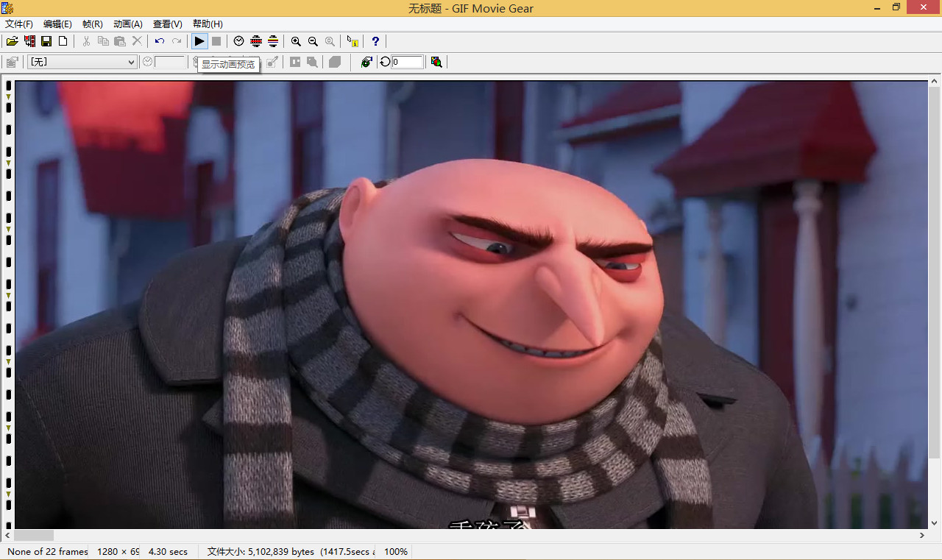Zoom in with the magnifier plus icon

(296, 41)
